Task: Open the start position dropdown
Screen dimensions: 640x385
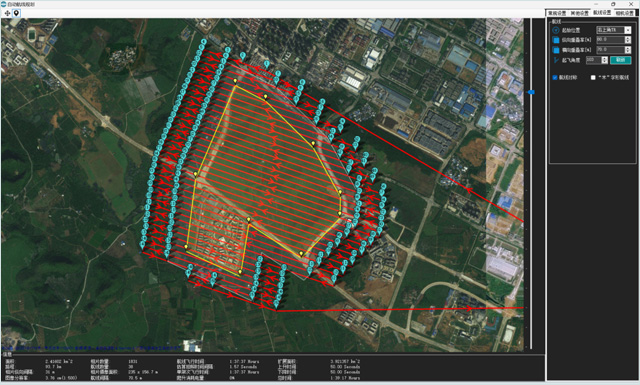Action: (x=614, y=30)
